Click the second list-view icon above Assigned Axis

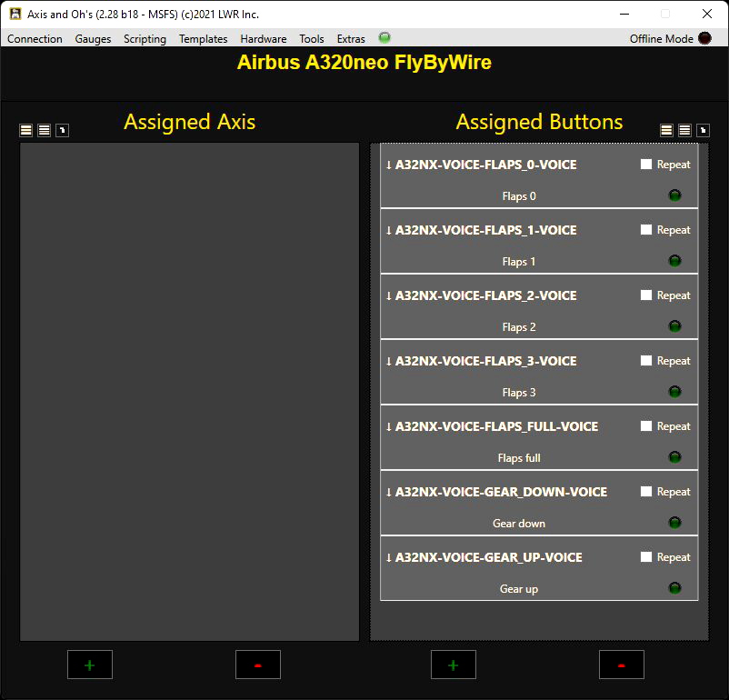pos(45,130)
